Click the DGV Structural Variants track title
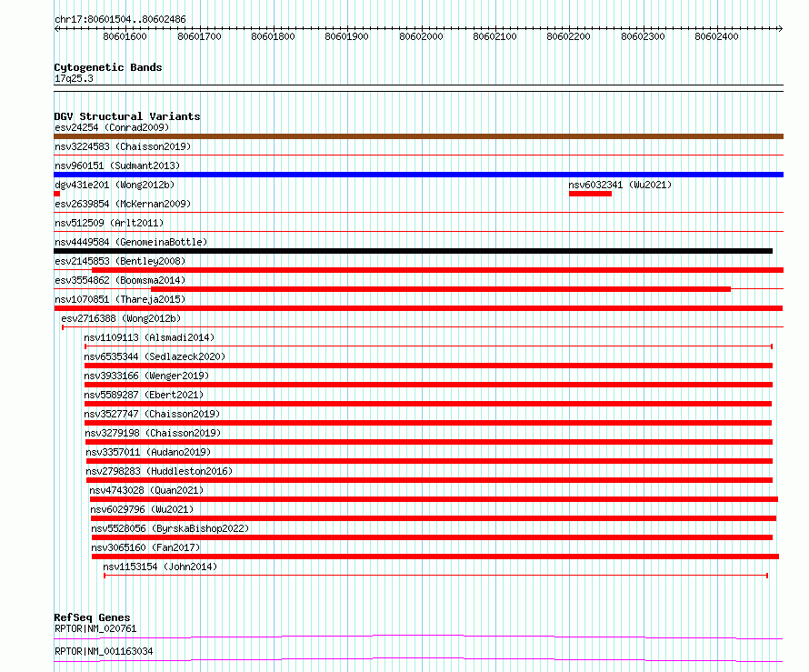Viewport: 809px width, 672px height. click(127, 116)
